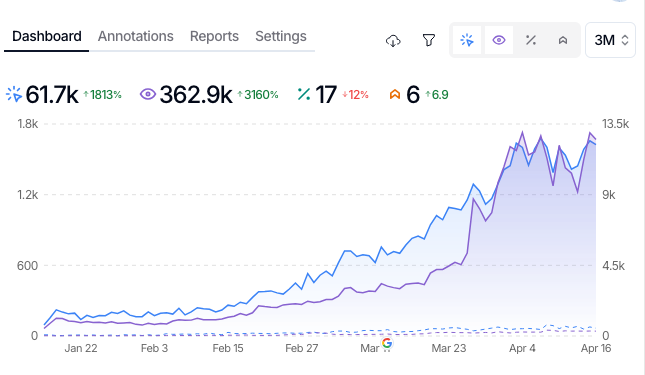Click the average position value 6
The image size is (645, 375).
point(413,95)
